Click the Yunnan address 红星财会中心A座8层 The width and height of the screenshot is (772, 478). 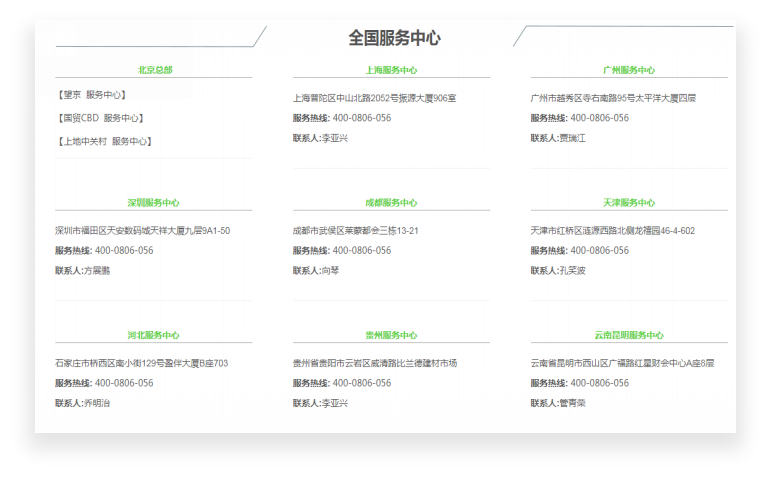pos(671,363)
